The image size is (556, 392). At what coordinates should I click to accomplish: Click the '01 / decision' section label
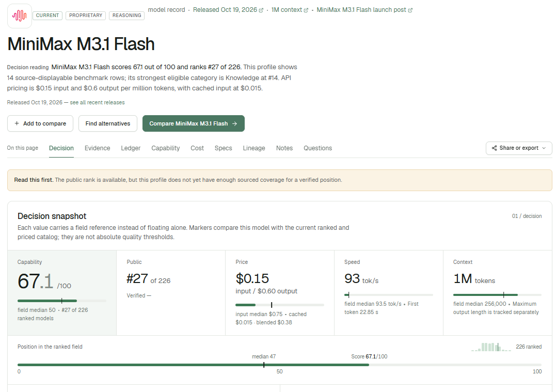[x=527, y=216]
